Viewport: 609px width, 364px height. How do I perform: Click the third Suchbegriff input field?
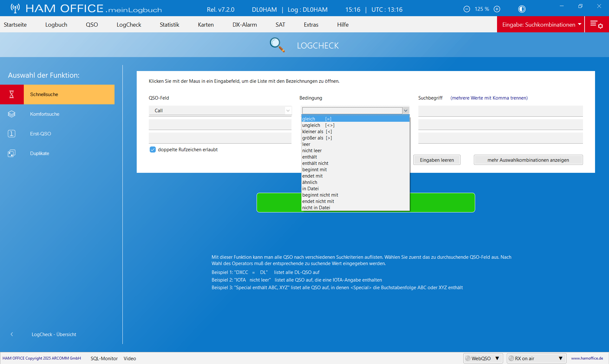click(x=501, y=138)
